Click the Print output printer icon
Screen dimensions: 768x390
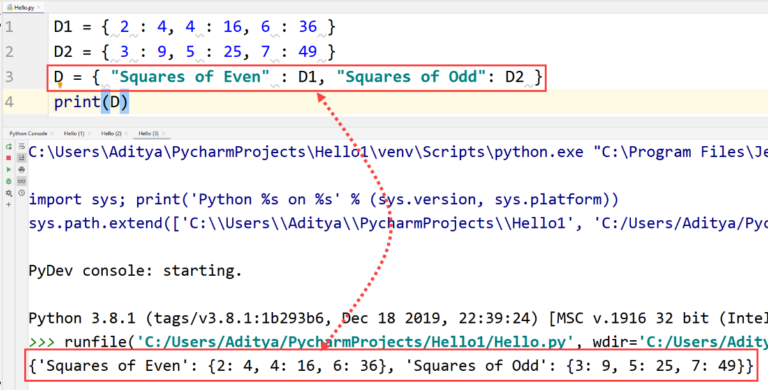(x=22, y=170)
